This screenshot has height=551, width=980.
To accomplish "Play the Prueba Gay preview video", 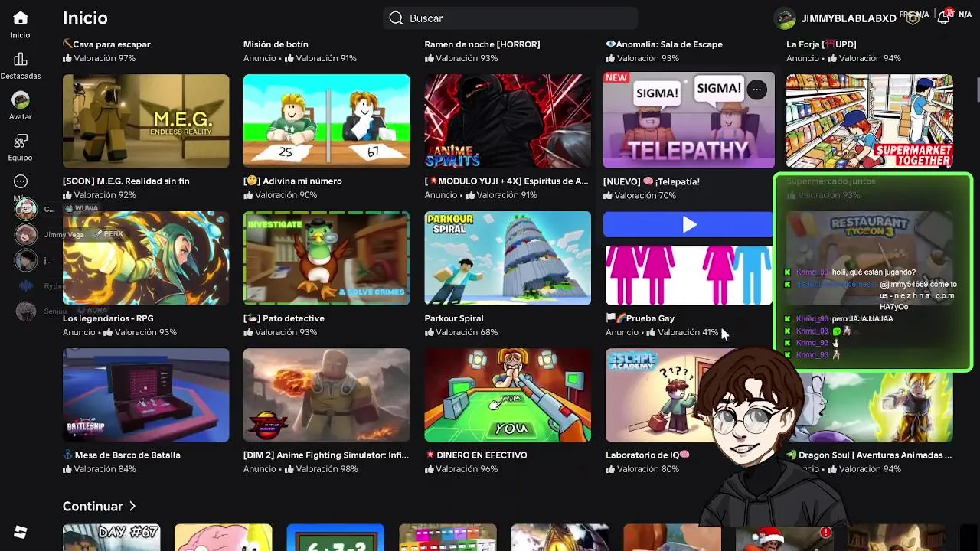I will point(689,224).
